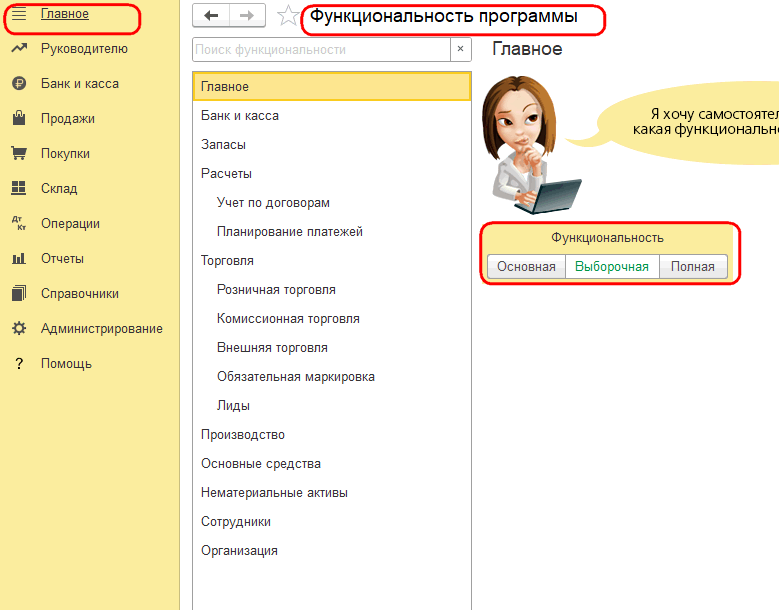Select Банк и касса in the functionality list
Viewport: 779px width, 610px height.
(331, 115)
